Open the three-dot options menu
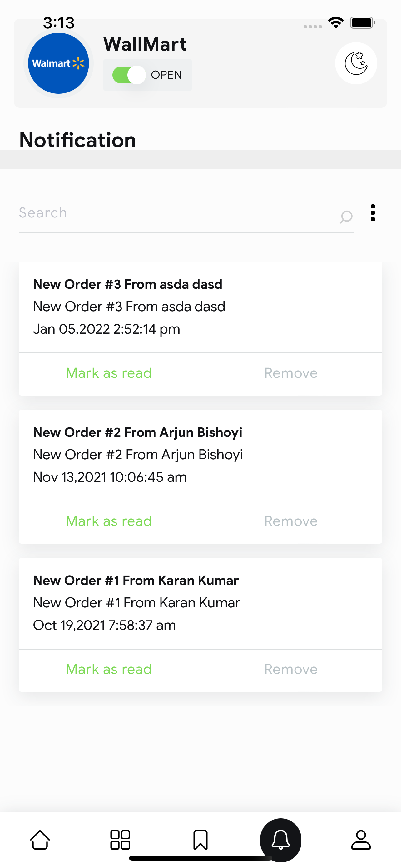Screen dimensions: 401x868 [372, 213]
